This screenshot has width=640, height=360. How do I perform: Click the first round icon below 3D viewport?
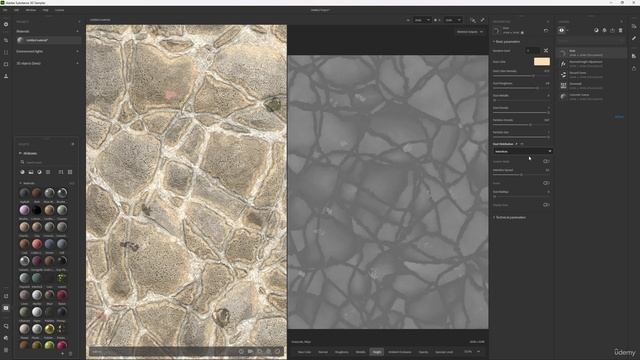coord(241,351)
